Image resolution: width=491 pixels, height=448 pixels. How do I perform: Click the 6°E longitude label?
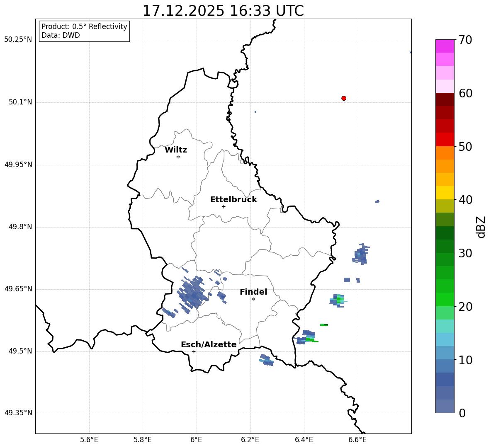pos(196,440)
